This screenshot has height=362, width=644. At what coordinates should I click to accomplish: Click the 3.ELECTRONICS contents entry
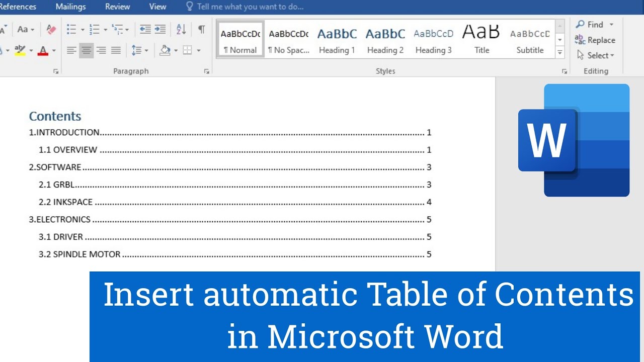pos(230,219)
